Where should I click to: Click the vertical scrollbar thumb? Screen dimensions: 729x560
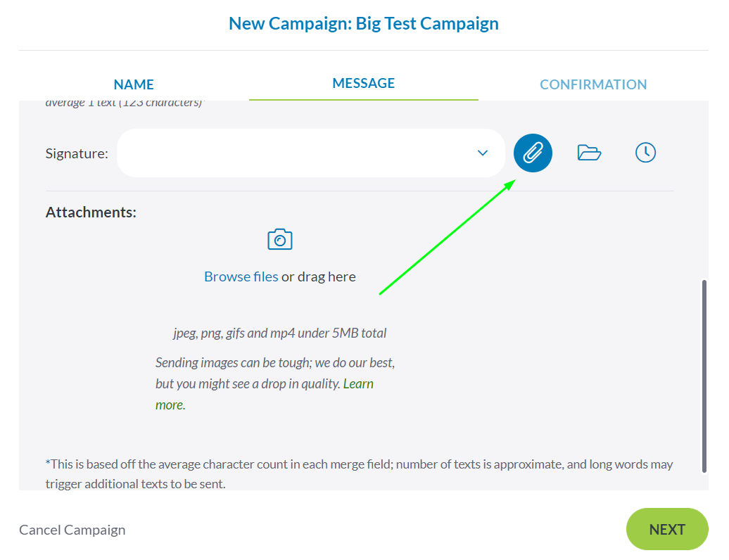[x=704, y=376]
